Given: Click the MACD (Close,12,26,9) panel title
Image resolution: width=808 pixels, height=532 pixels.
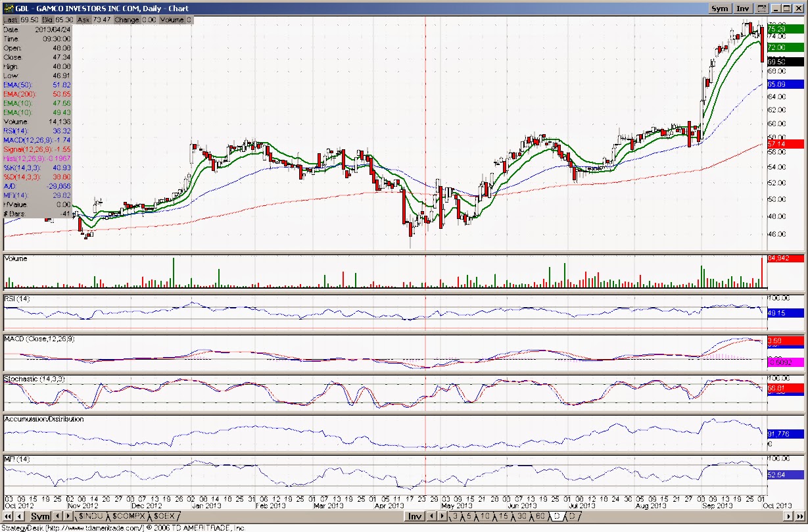Looking at the screenshot, I should click(x=39, y=339).
